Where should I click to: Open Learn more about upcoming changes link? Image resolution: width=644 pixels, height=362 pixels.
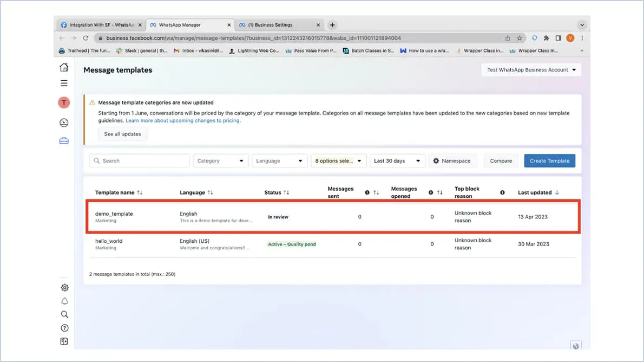click(182, 120)
